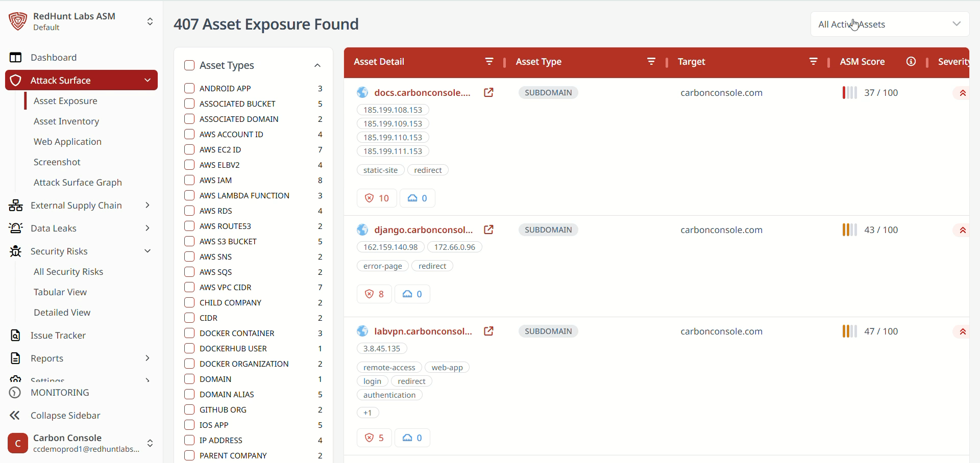Collapse the Attack Surface menu chevron
This screenshot has width=980, height=463.
148,80
